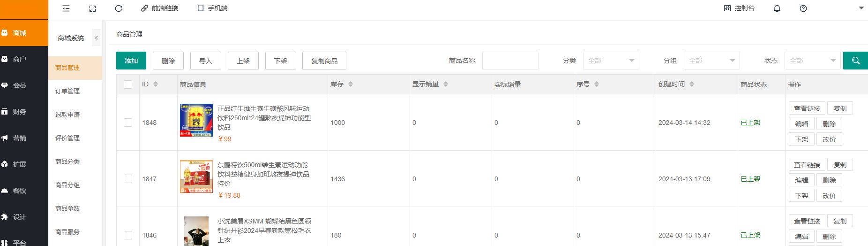Check the box for product 1848
The height and width of the screenshot is (246, 868).
pos(128,123)
